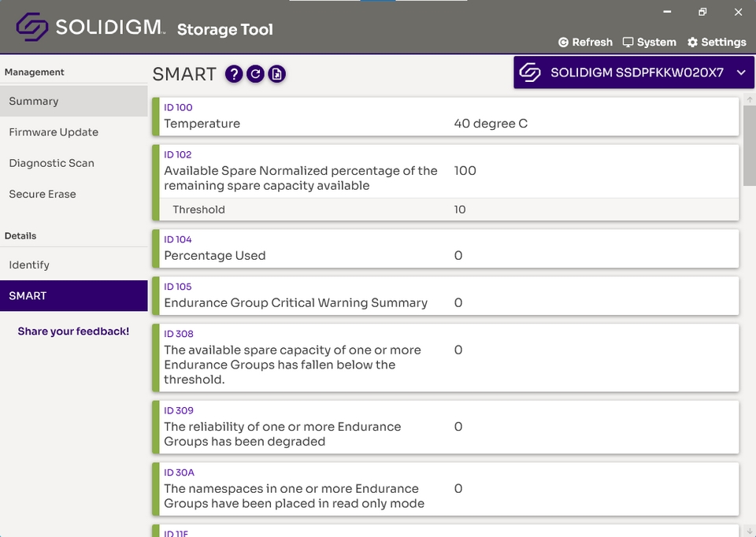Click the Threshold row label
The height and width of the screenshot is (537, 756).
(x=198, y=209)
